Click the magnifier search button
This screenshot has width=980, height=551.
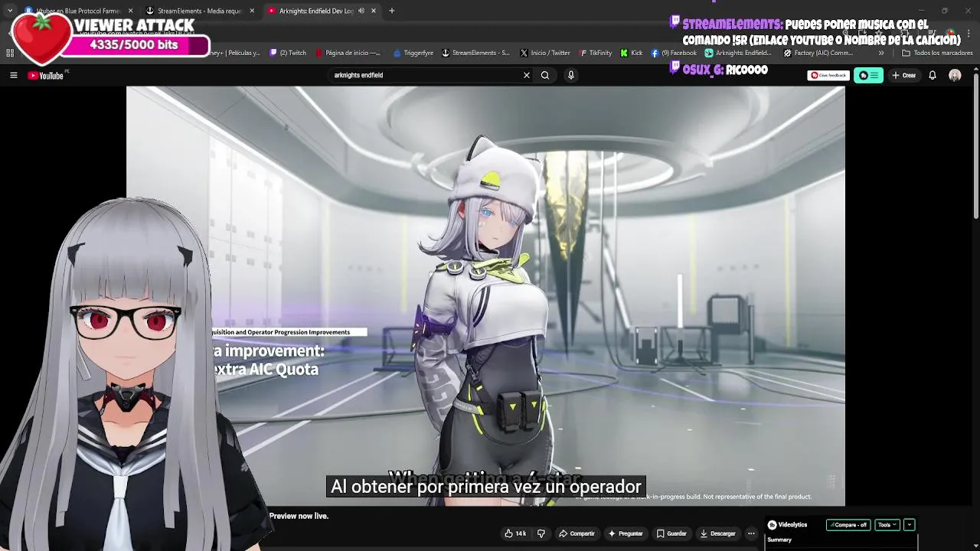(x=545, y=75)
